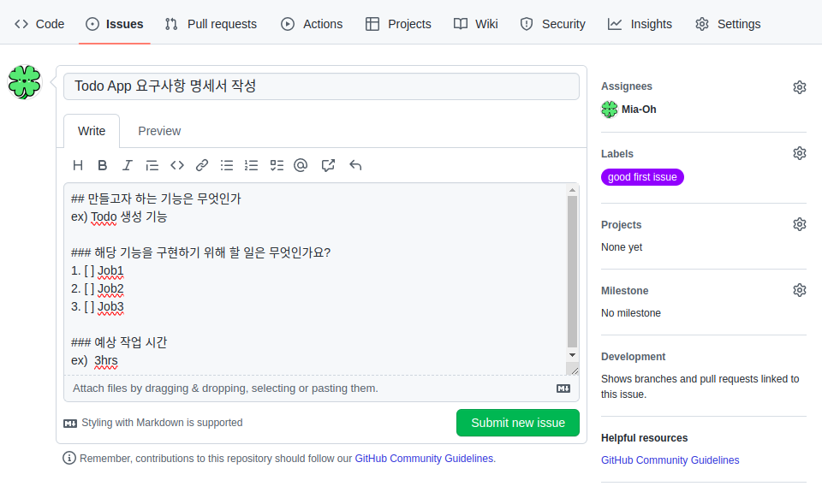This screenshot has width=822, height=504.
Task: Insert a task list
Action: click(276, 165)
